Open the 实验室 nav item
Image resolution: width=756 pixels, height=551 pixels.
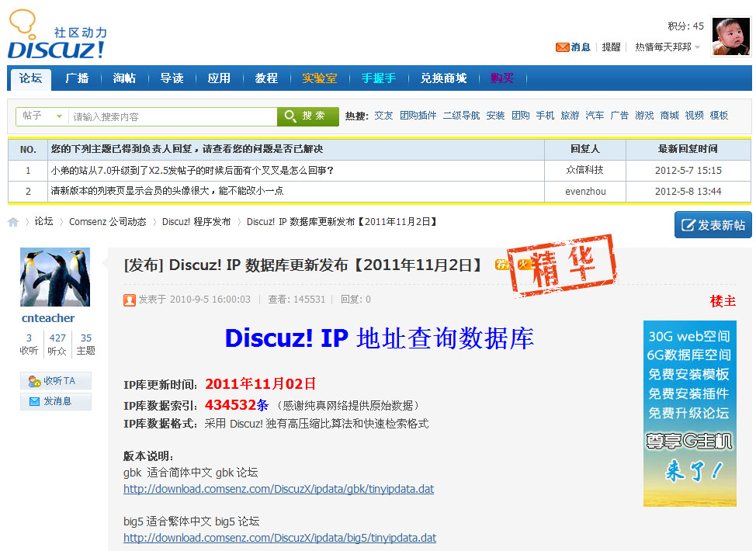click(x=319, y=78)
